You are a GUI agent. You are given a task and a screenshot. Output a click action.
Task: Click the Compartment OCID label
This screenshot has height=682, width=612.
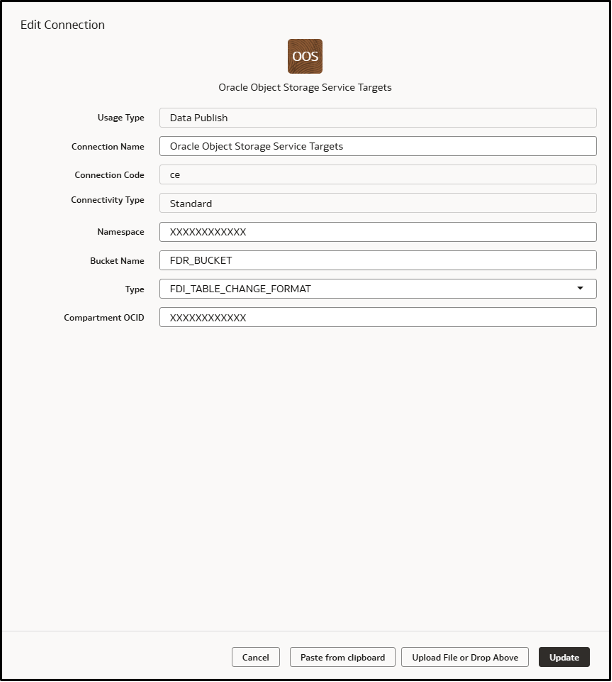pyautogui.click(x=104, y=318)
